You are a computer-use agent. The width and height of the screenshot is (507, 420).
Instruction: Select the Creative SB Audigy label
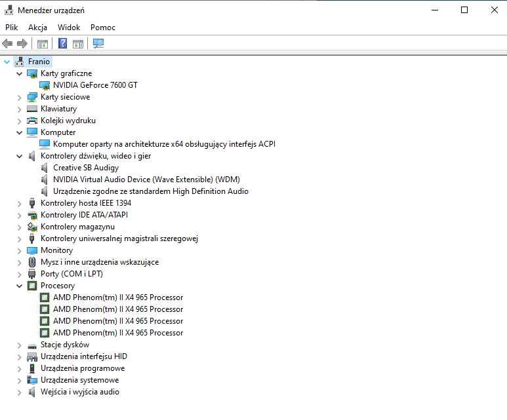pyautogui.click(x=86, y=168)
